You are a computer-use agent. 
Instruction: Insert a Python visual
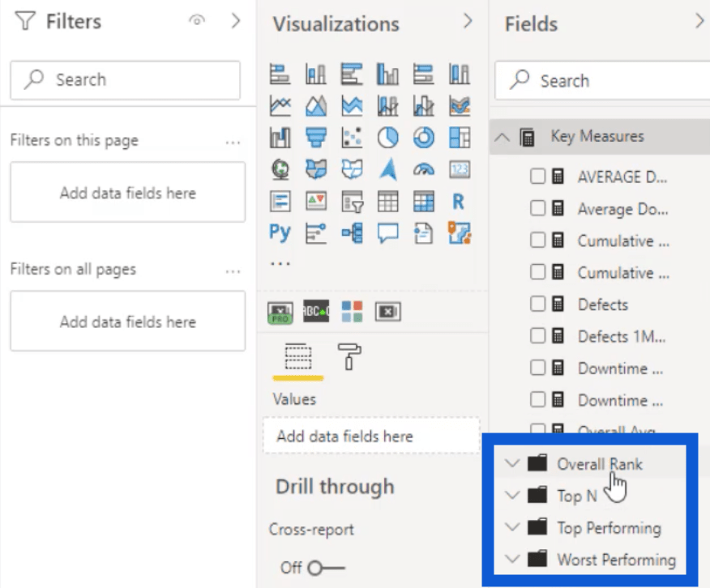coord(280,233)
